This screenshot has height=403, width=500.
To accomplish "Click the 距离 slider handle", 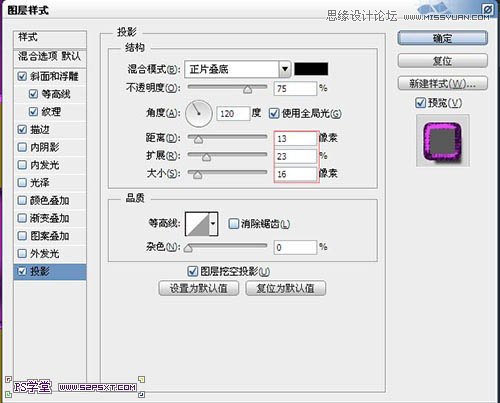I will (x=198, y=139).
